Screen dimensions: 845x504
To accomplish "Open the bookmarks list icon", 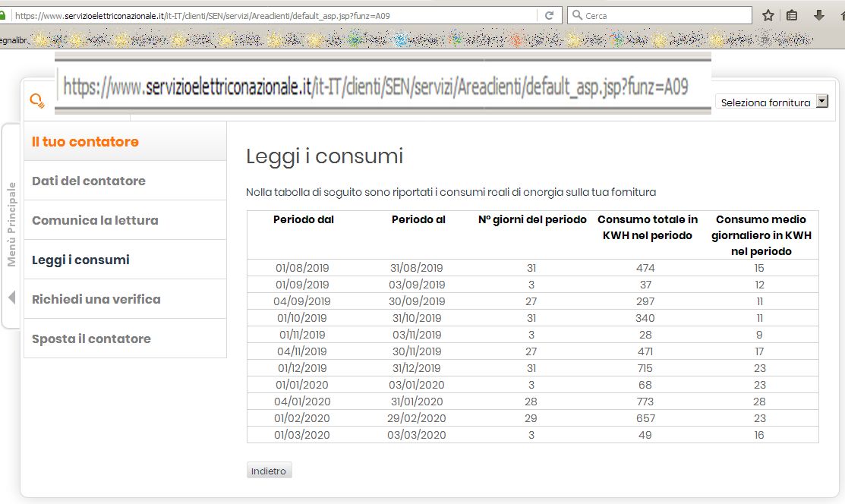I will click(x=793, y=14).
